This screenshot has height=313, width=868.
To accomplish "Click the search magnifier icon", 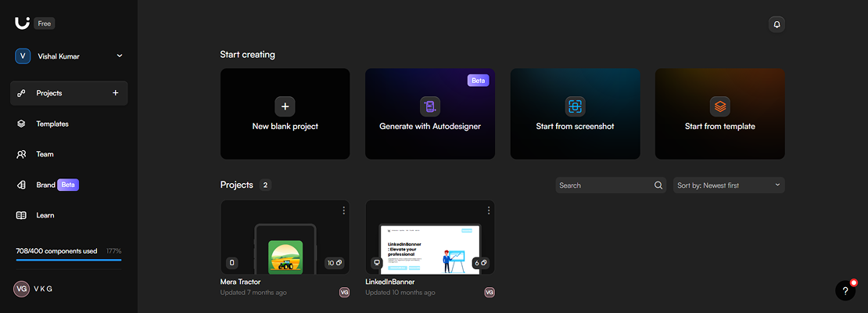I will point(658,185).
